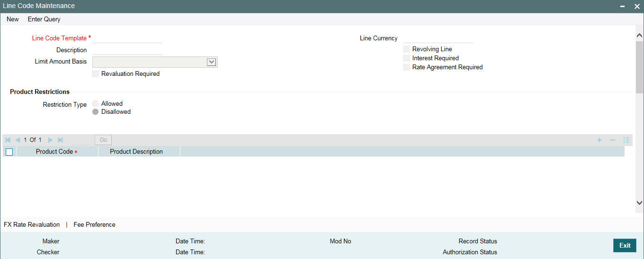The height and width of the screenshot is (259, 644).
Task: Open the Fee Preference subscreen
Action: 94,224
